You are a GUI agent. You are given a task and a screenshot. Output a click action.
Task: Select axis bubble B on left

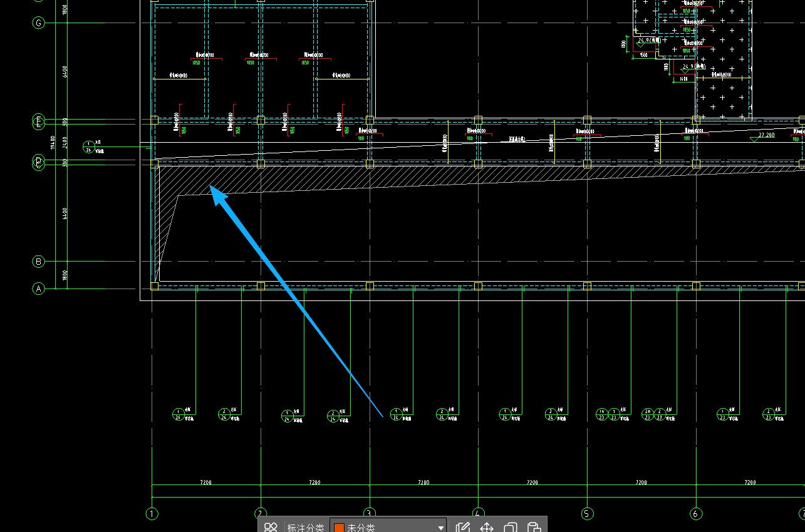click(x=39, y=262)
